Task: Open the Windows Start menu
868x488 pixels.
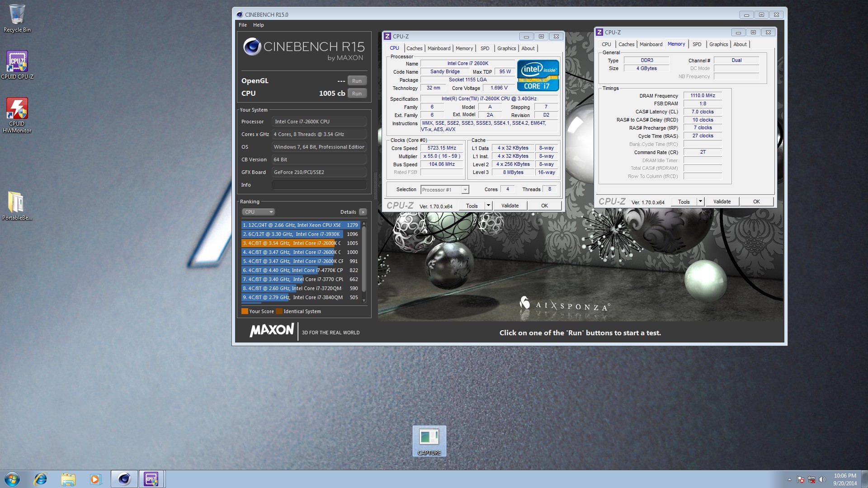Action: point(12,479)
